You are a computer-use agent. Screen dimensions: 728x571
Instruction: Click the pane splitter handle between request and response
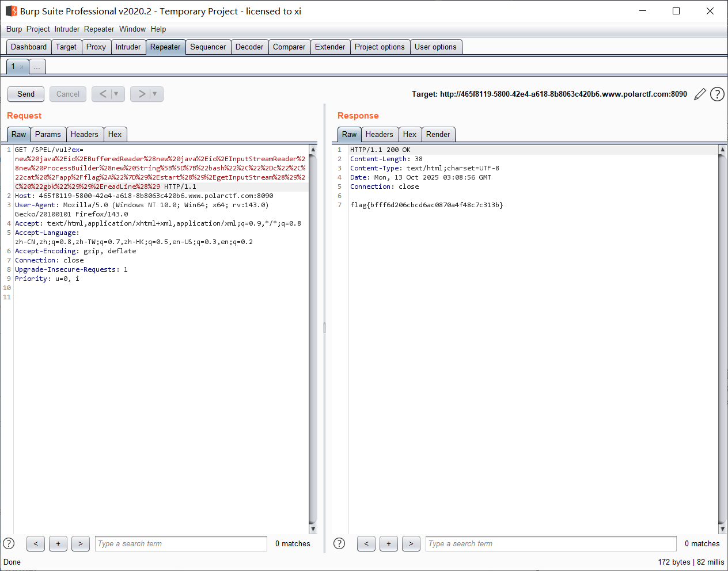[x=325, y=328]
